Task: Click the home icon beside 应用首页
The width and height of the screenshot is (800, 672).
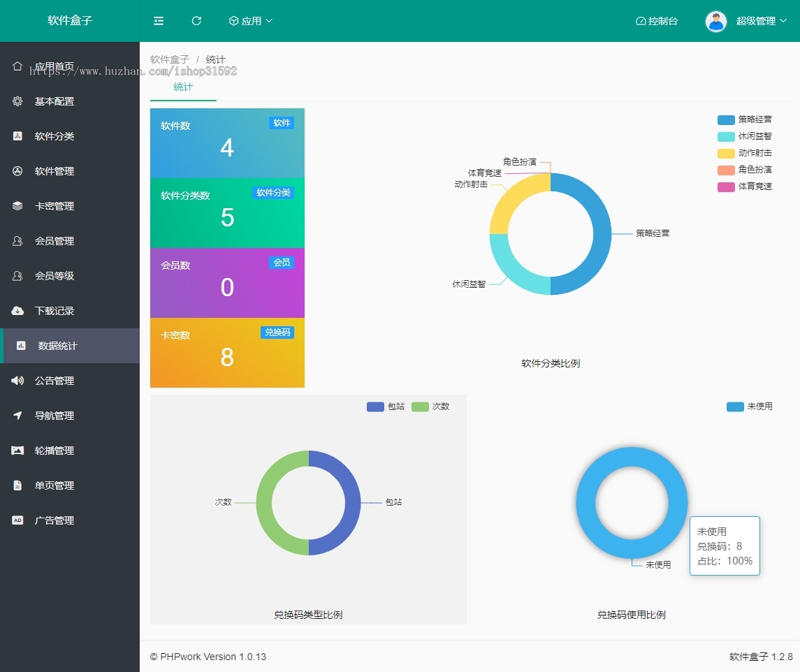Action: tap(17, 66)
